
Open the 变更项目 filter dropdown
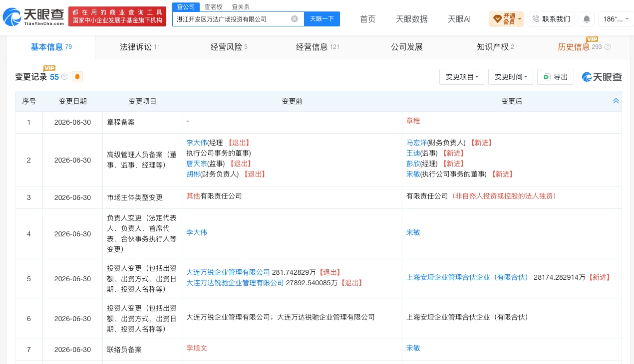click(x=462, y=77)
